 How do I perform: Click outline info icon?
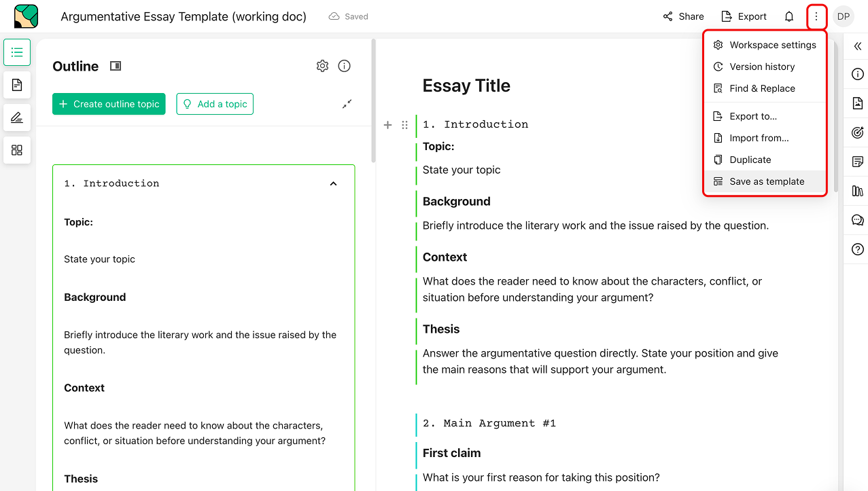coord(345,66)
